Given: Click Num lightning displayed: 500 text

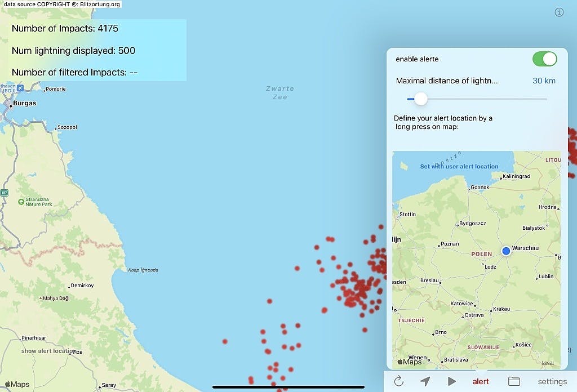Looking at the screenshot, I should click(x=73, y=50).
